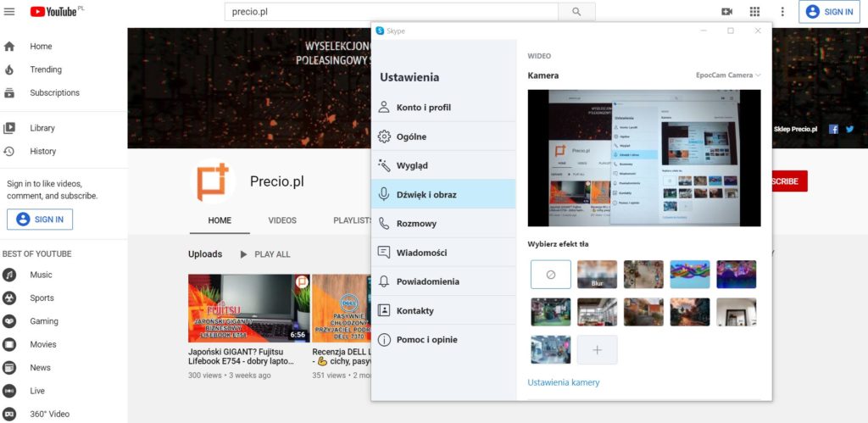Click the search field containing precio.pl
This screenshot has height=423, width=868.
click(392, 12)
